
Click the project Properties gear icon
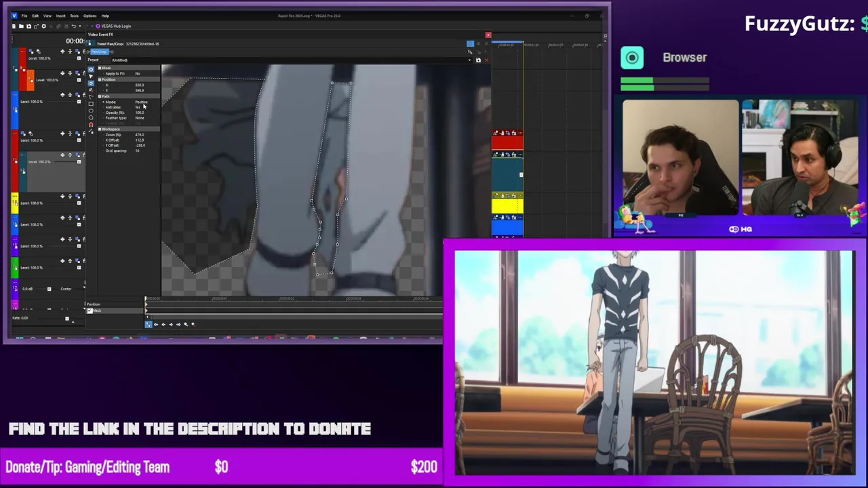coord(44,26)
